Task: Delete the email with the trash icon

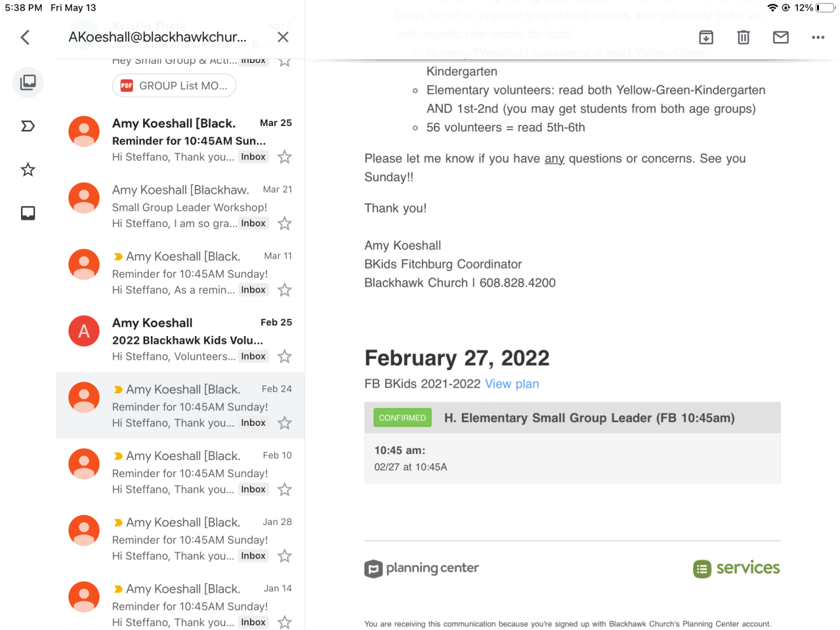Action: point(743,37)
